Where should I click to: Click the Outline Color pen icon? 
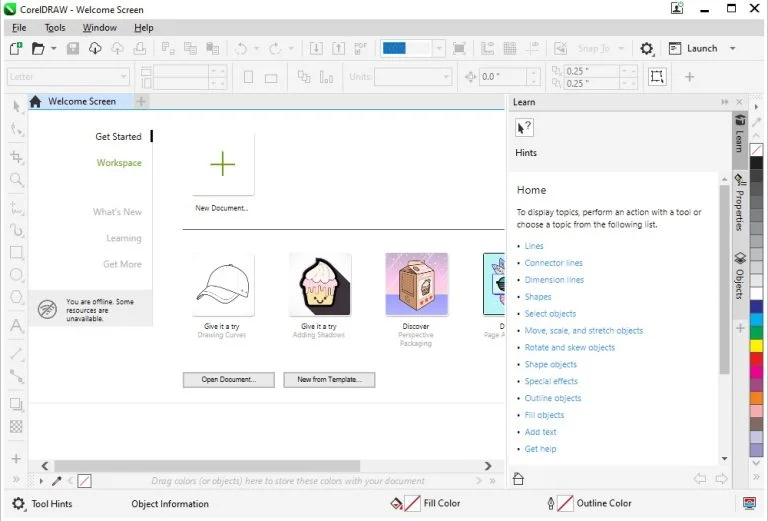click(551, 503)
